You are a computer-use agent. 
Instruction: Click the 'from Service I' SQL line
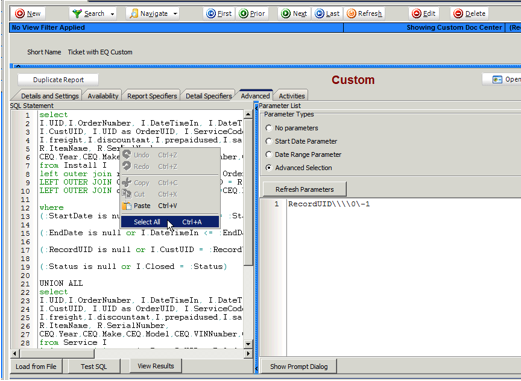(x=73, y=342)
